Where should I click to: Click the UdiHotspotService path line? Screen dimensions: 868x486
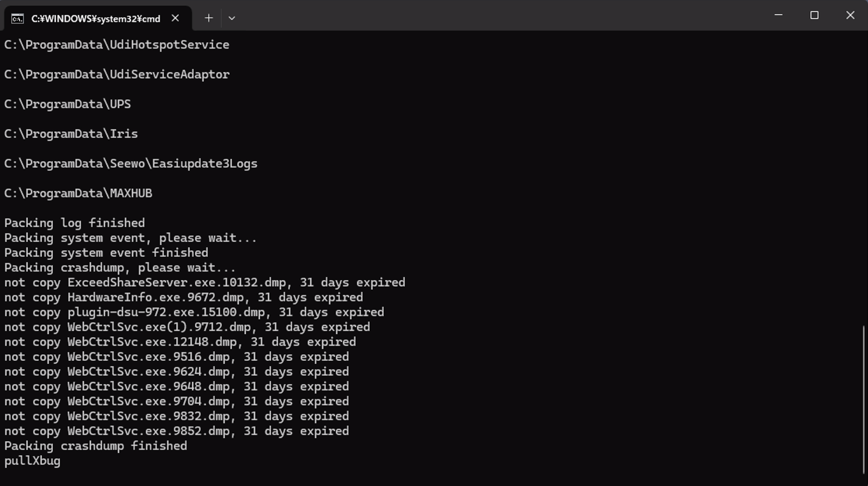click(x=117, y=45)
